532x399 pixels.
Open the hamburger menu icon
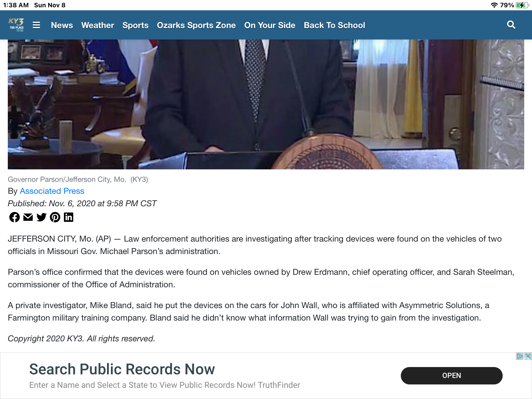(36, 25)
